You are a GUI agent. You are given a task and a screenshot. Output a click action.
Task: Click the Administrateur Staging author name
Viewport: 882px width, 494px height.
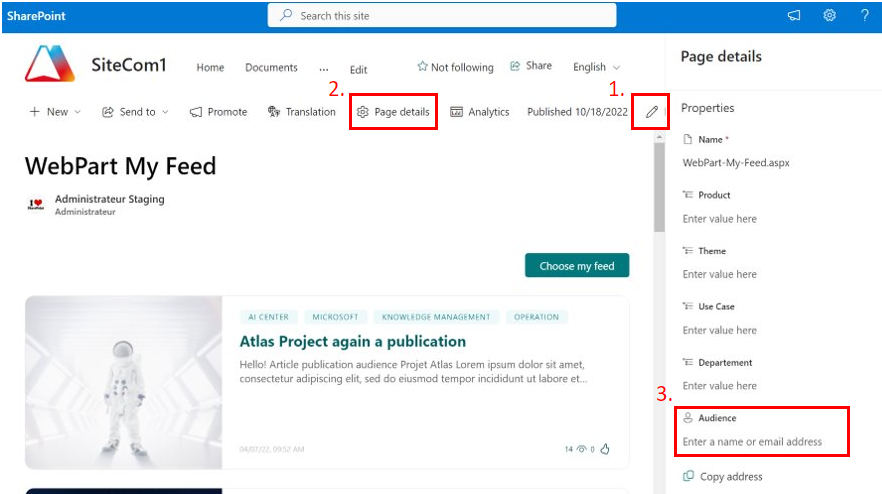tap(110, 199)
